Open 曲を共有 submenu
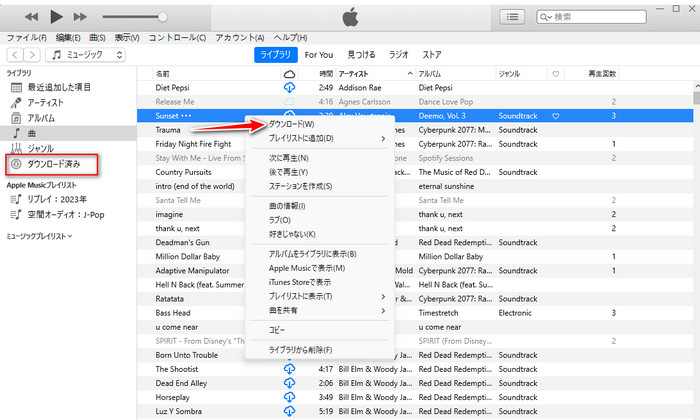The image size is (700, 420). [320, 310]
